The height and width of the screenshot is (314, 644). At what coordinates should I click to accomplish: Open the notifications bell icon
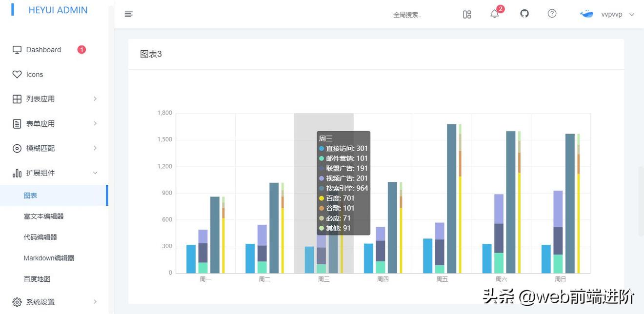pos(494,15)
